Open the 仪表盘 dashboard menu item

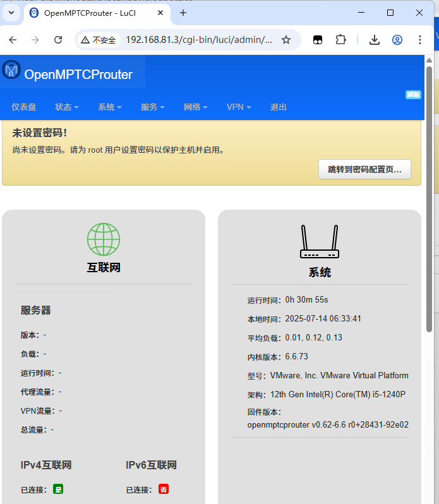click(x=24, y=107)
